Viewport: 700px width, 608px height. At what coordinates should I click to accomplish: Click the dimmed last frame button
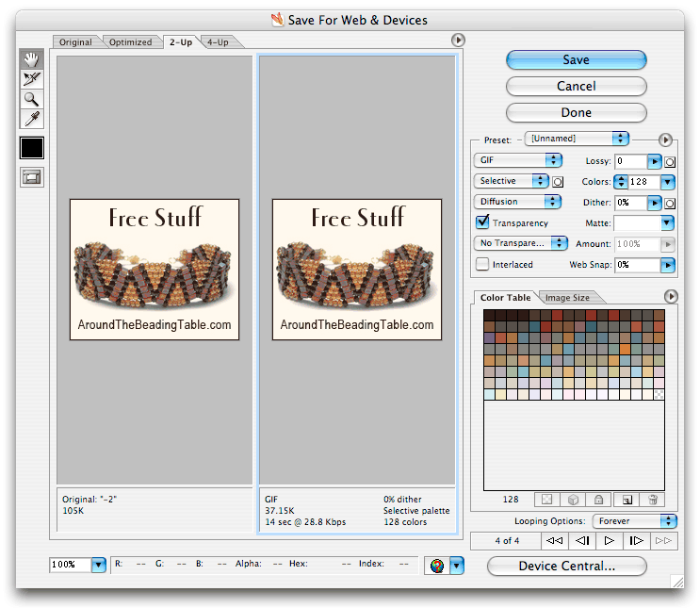[663, 540]
